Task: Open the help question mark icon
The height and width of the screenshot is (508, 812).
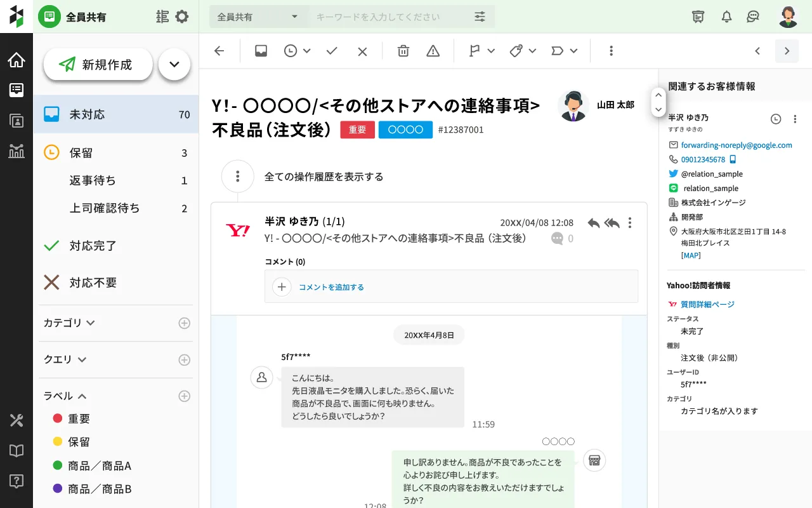Action: [x=16, y=481]
